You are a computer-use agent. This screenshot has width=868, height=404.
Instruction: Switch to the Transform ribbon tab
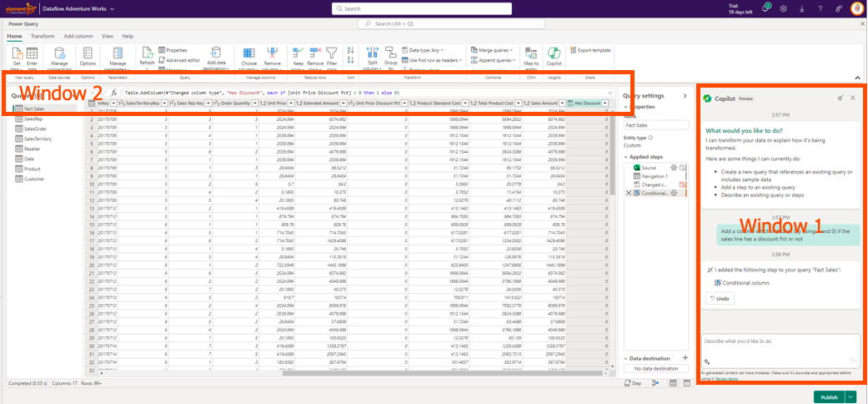[x=43, y=36]
